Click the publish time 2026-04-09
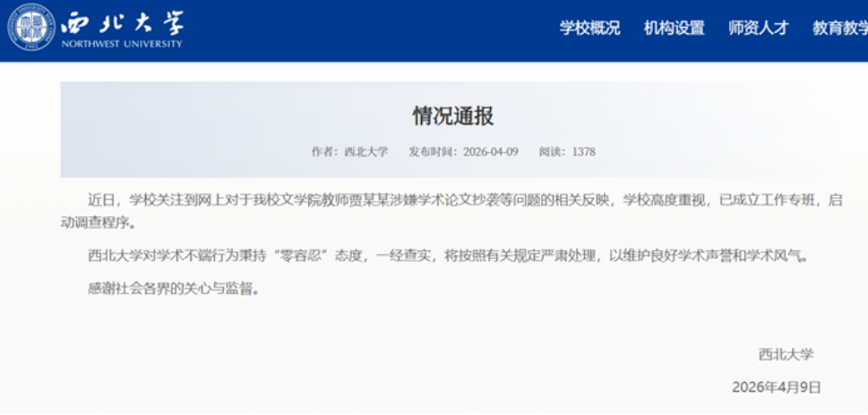Image resolution: width=868 pixels, height=415 pixels. point(464,151)
